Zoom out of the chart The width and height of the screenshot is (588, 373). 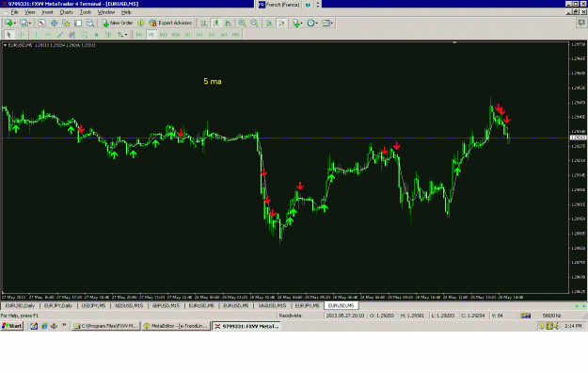254,23
